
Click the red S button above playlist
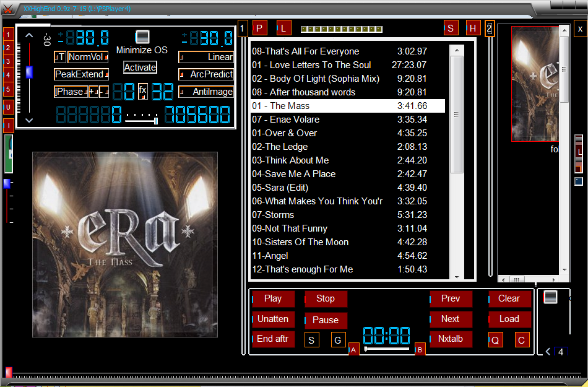[x=451, y=28]
